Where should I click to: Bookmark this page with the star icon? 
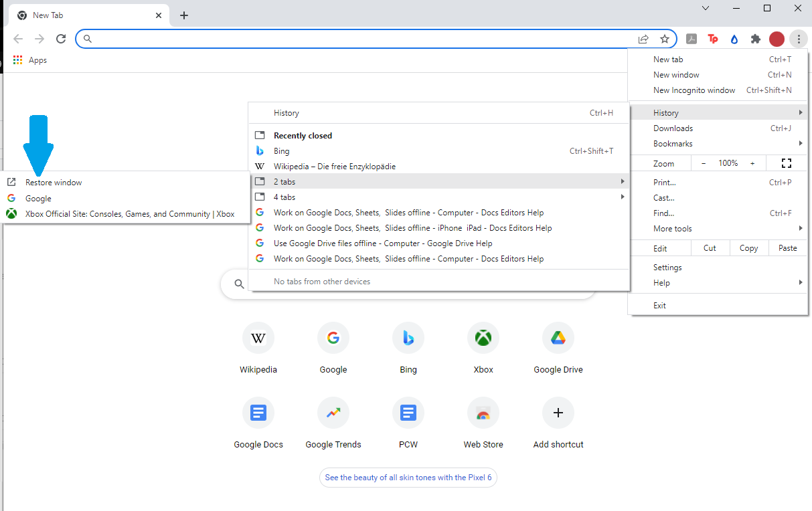coord(665,39)
